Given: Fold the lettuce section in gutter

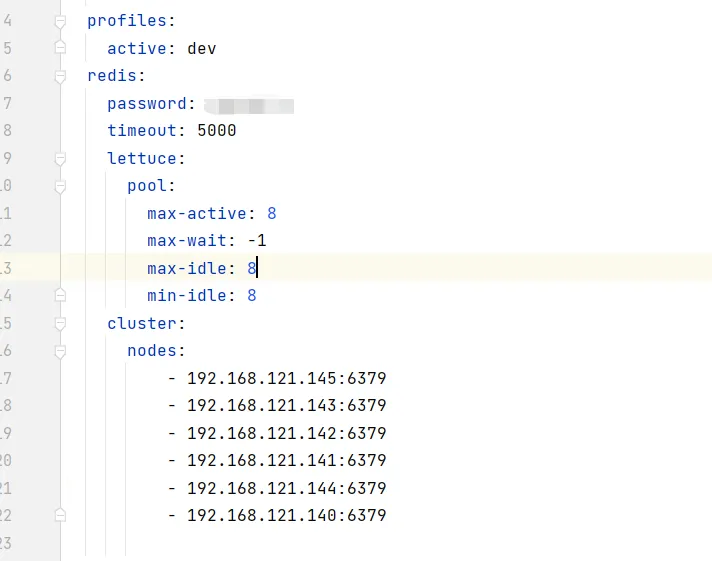Looking at the screenshot, I should [60, 159].
